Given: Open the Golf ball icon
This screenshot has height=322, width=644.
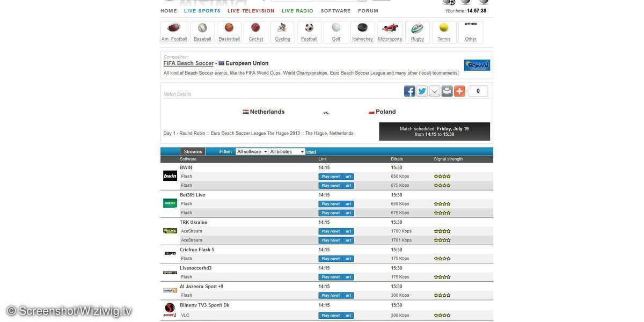Looking at the screenshot, I should (x=336, y=28).
